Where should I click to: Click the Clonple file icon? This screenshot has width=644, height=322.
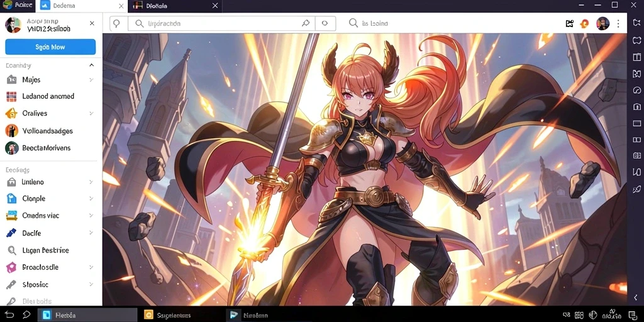pyautogui.click(x=11, y=198)
